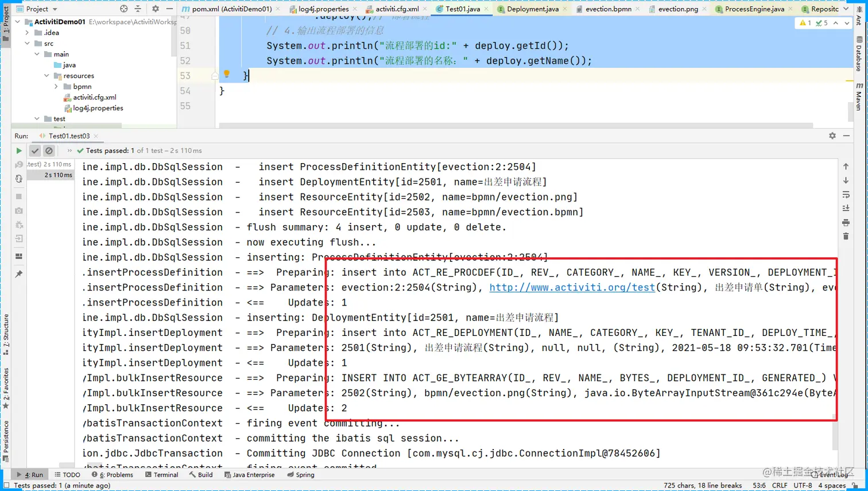Open the Ant side tool window
This screenshot has height=491, width=868.
pyautogui.click(x=859, y=16)
